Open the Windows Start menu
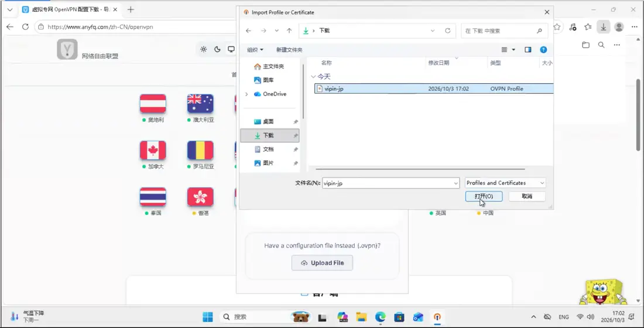This screenshot has height=328, width=644. [x=208, y=317]
